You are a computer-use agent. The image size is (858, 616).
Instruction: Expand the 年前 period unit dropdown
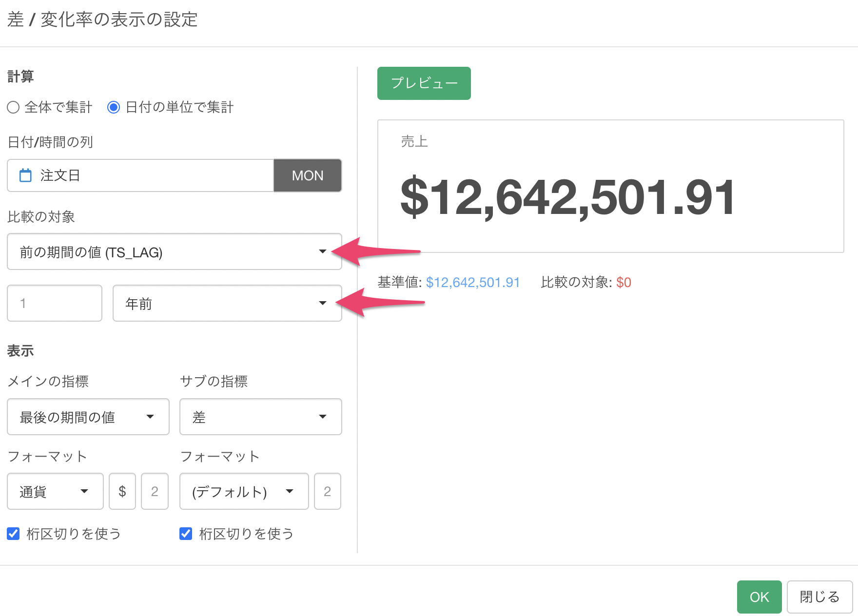[x=227, y=303]
